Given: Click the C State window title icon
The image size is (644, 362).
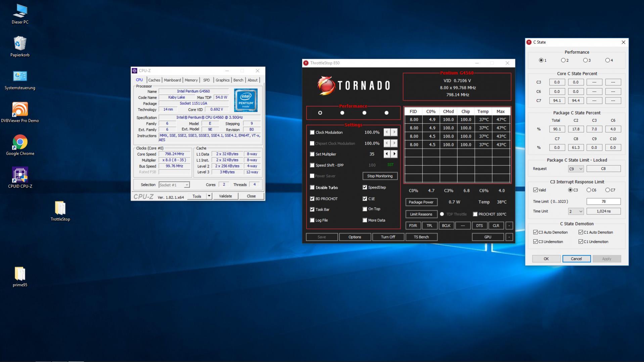Looking at the screenshot, I should pyautogui.click(x=529, y=42).
